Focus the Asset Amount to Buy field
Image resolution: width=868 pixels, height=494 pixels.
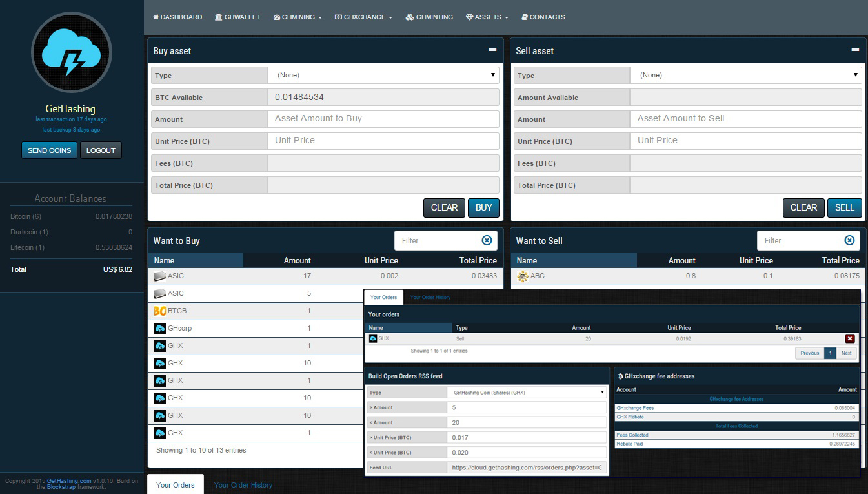(x=383, y=119)
